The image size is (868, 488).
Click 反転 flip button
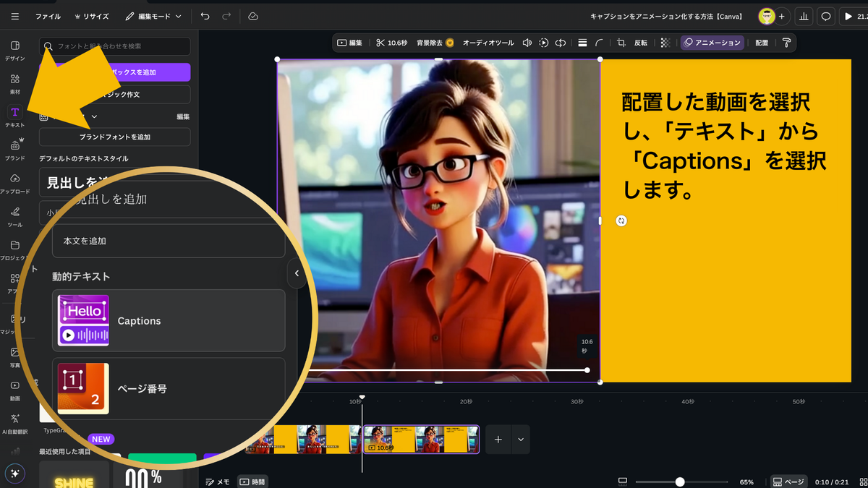[x=641, y=43]
